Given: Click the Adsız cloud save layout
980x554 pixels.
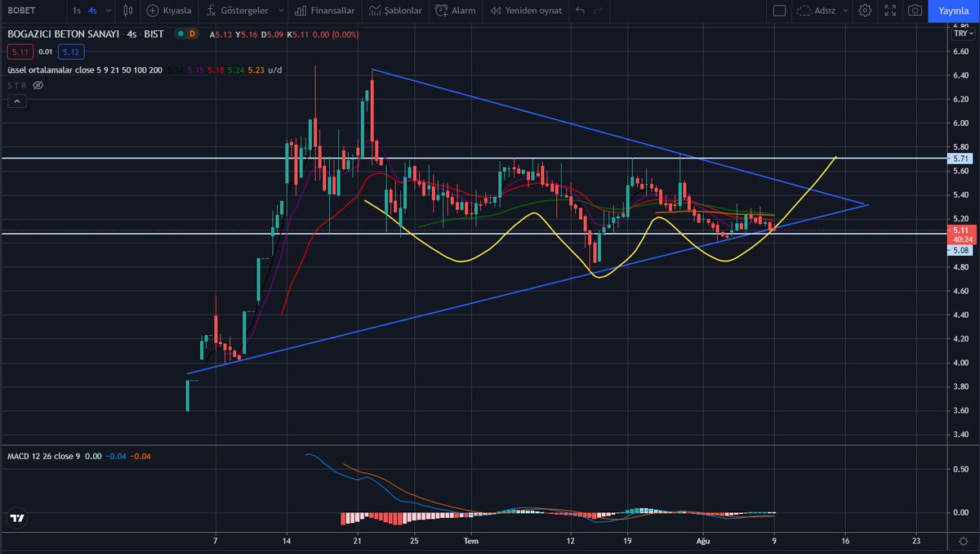Looking at the screenshot, I should [817, 11].
